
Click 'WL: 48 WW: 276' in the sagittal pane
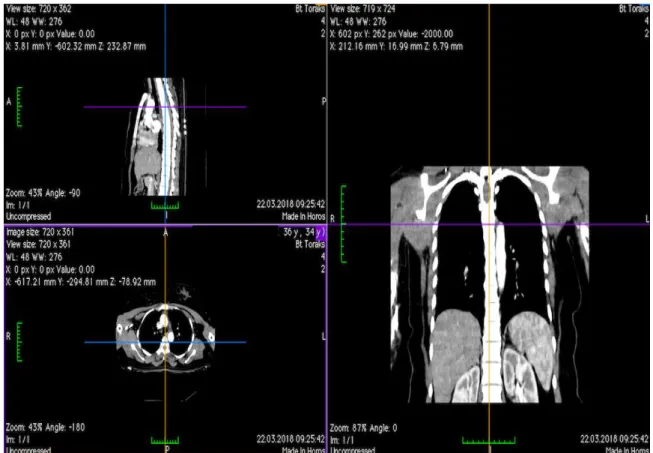[x=34, y=22]
